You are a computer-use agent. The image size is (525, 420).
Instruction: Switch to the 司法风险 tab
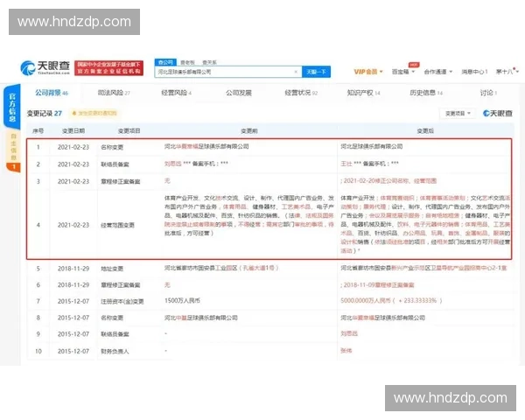point(114,93)
